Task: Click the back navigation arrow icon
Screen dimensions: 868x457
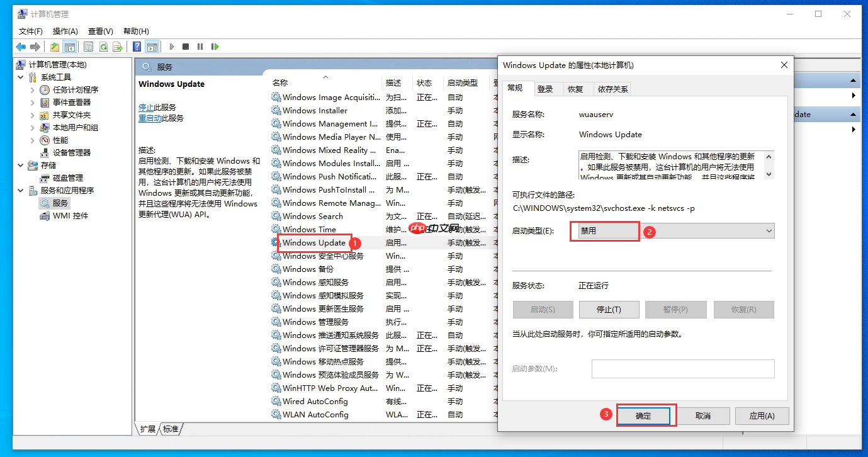Action: pos(21,47)
